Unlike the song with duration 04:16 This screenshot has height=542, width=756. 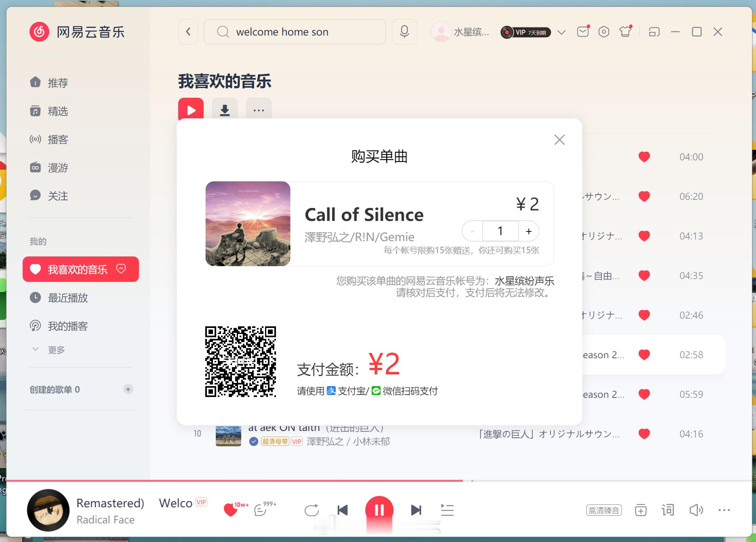click(644, 434)
